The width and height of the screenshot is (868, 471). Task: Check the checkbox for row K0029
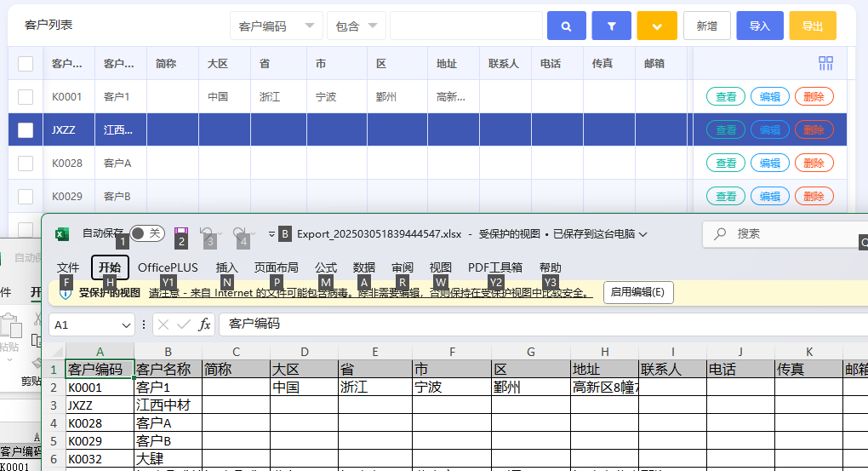(26, 197)
